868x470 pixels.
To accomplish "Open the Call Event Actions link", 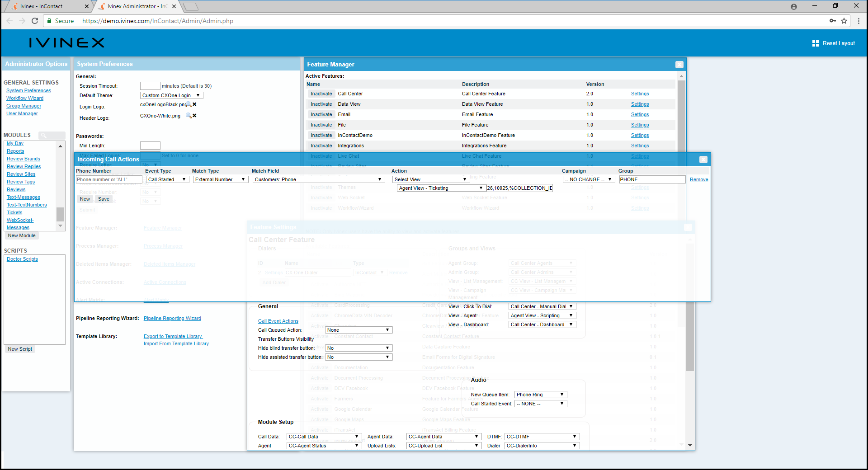I will (278, 321).
